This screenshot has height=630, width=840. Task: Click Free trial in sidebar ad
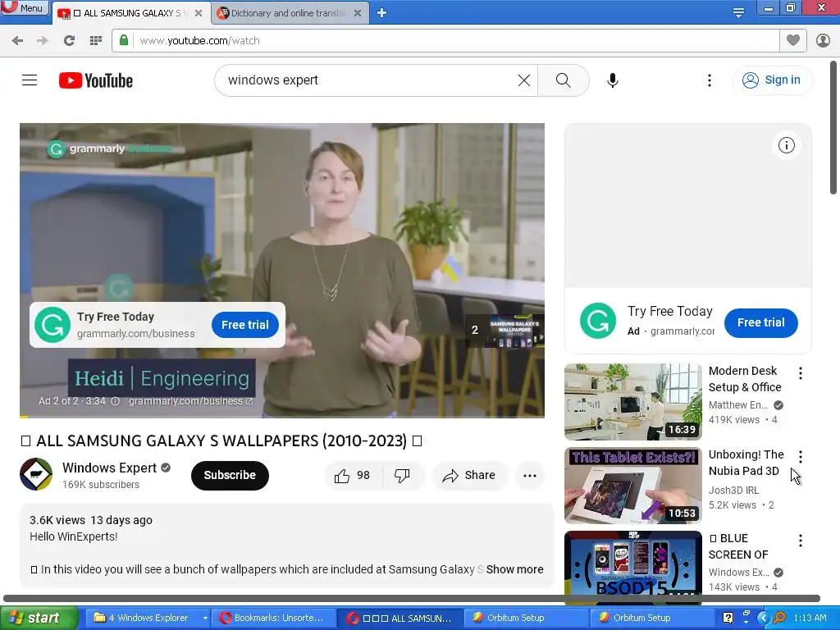pos(760,322)
